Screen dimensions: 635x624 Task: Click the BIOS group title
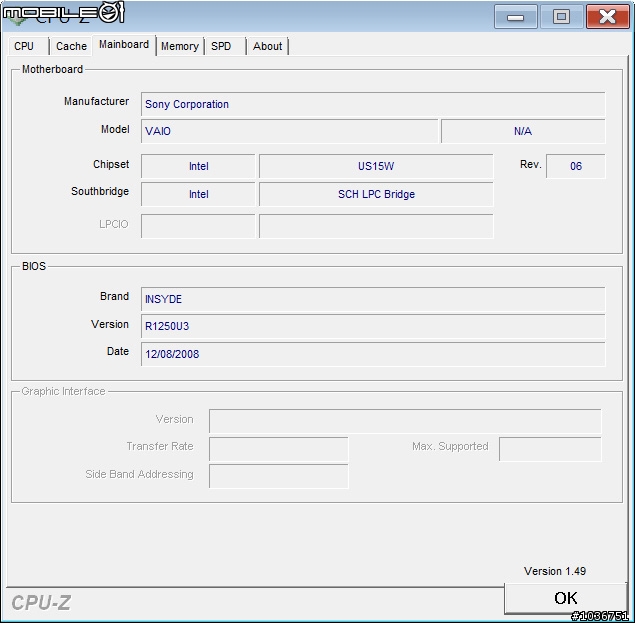34,266
